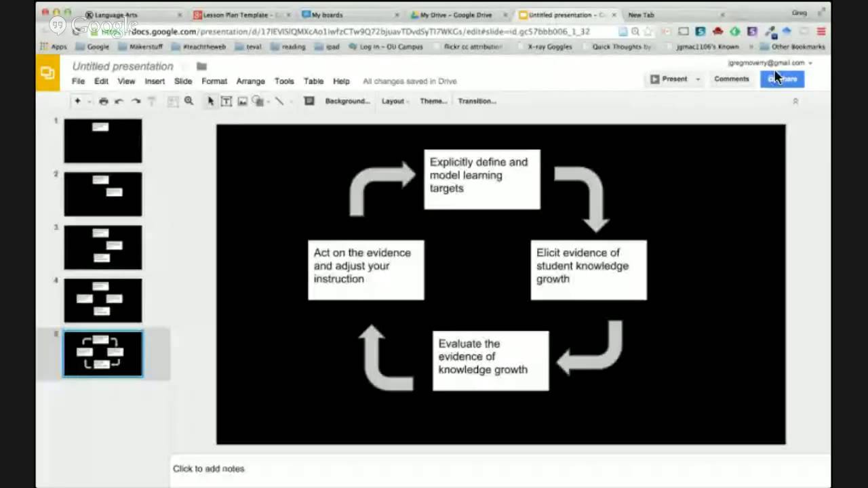
Task: Open the X-ray Goggles bookmark
Action: point(544,47)
